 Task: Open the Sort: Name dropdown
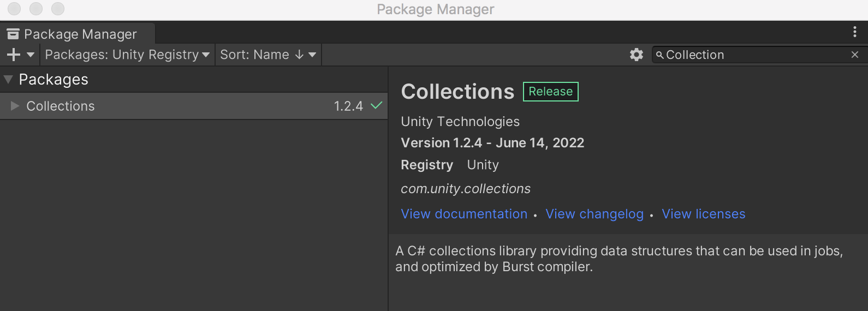tap(268, 55)
